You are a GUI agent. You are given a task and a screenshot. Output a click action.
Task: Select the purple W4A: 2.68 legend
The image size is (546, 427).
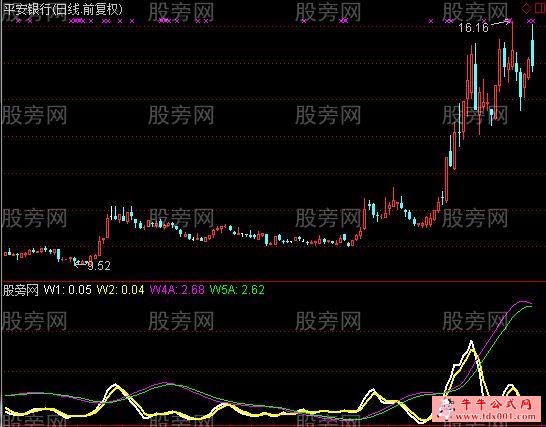pyautogui.click(x=177, y=290)
